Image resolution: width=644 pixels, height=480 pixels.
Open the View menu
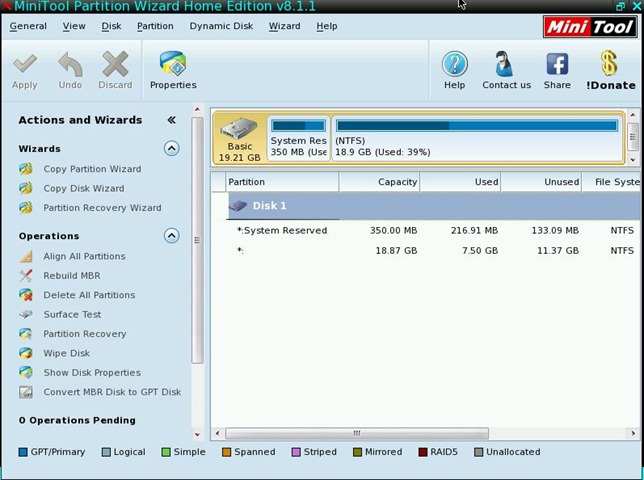point(74,26)
